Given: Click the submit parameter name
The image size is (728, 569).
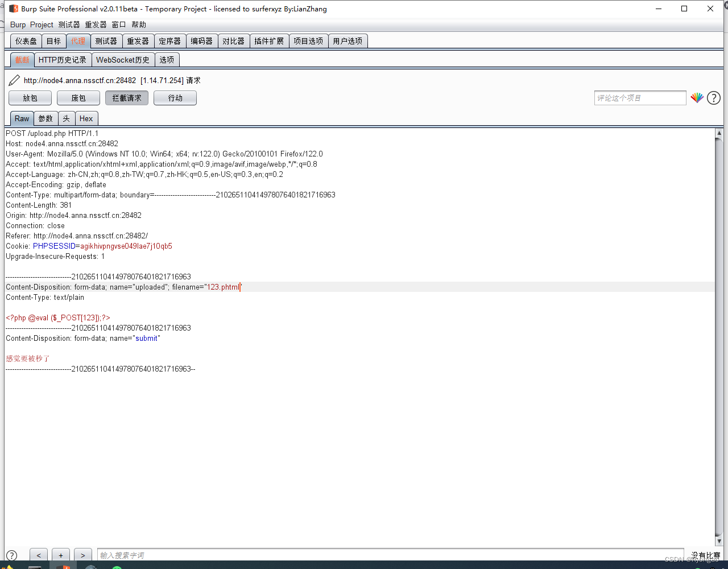Looking at the screenshot, I should point(146,338).
